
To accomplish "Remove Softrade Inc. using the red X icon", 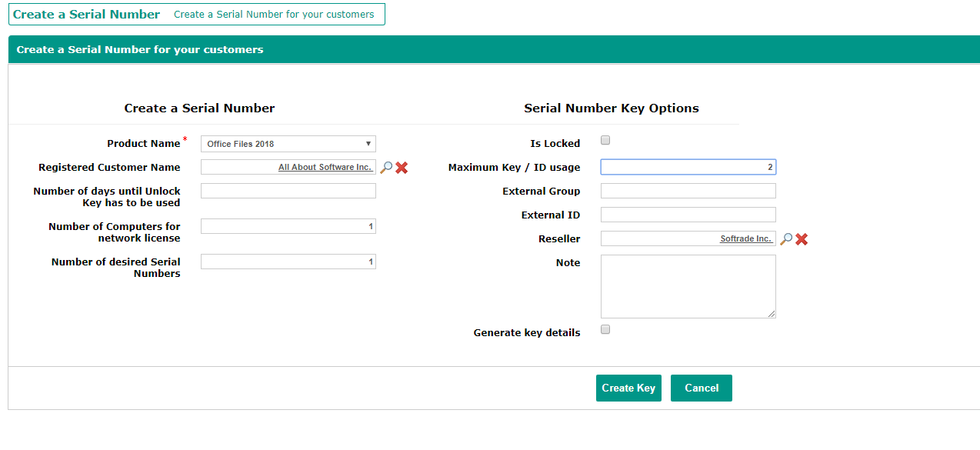I will (x=802, y=238).
